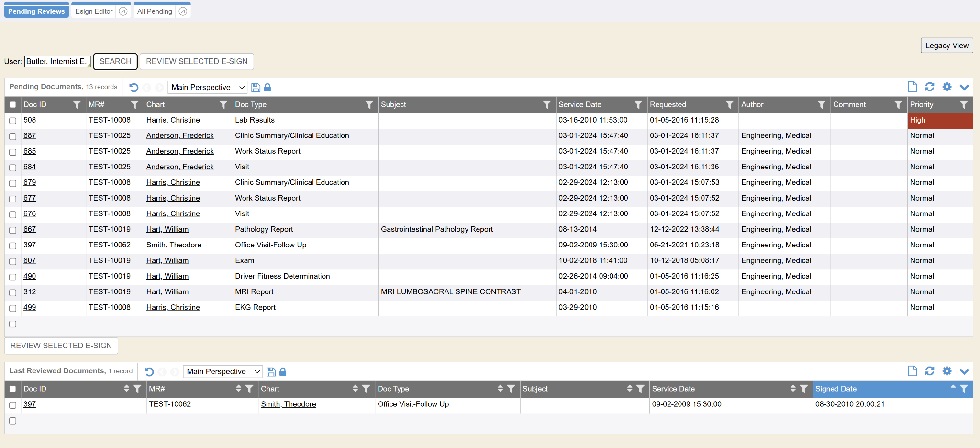The width and height of the screenshot is (980, 448).
Task: Open the Priority column filter
Action: pos(964,105)
